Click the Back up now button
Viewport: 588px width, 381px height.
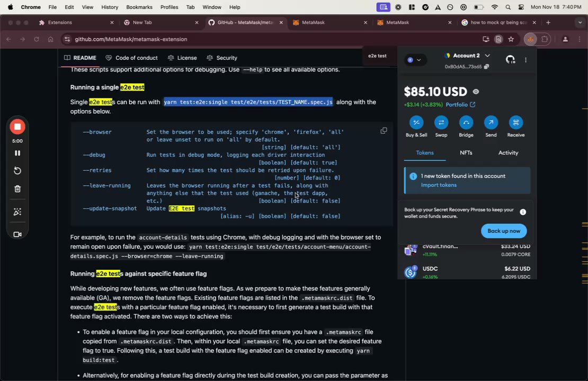click(x=504, y=231)
